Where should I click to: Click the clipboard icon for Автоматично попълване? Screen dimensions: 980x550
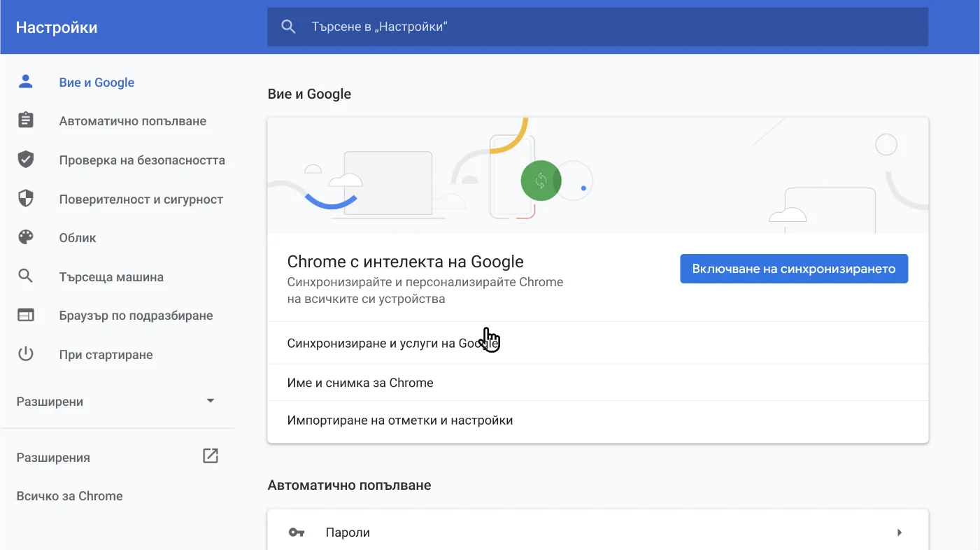[x=25, y=120]
